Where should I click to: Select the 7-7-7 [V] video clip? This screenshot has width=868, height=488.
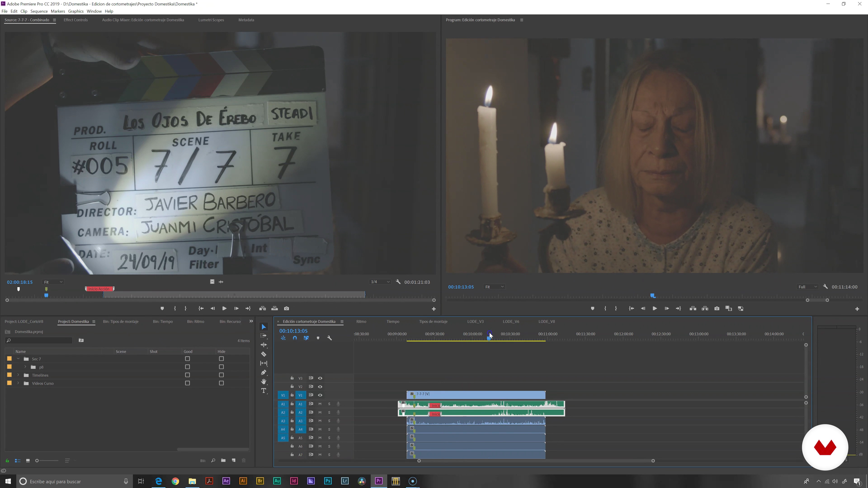point(476,395)
